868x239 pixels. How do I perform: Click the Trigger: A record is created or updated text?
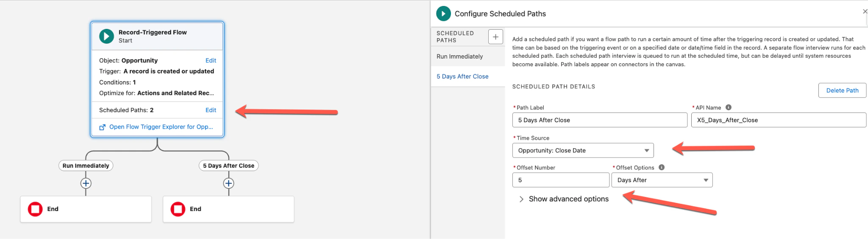(x=156, y=71)
